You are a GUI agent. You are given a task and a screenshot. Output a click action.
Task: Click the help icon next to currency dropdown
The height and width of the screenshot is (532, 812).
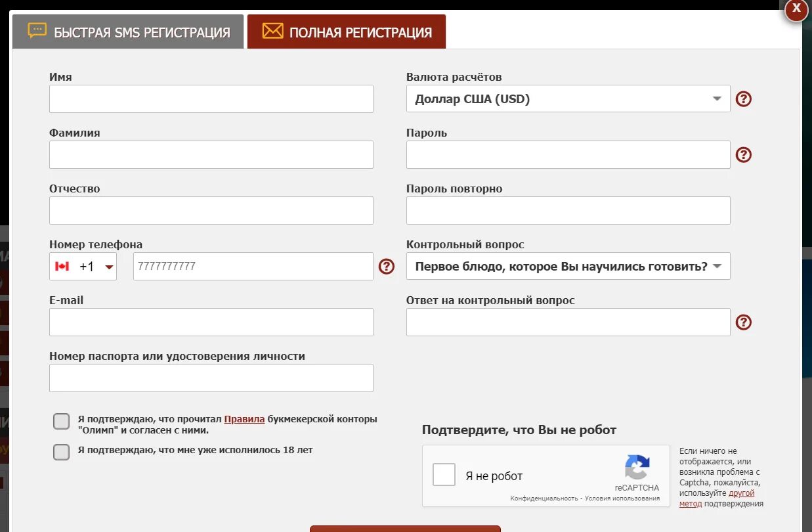point(743,99)
